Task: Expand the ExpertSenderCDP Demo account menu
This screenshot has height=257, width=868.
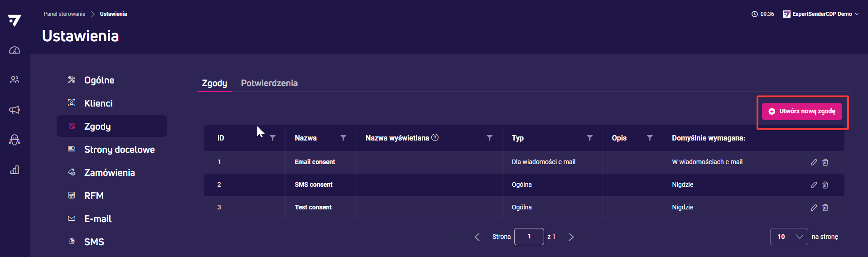Action: (x=821, y=14)
